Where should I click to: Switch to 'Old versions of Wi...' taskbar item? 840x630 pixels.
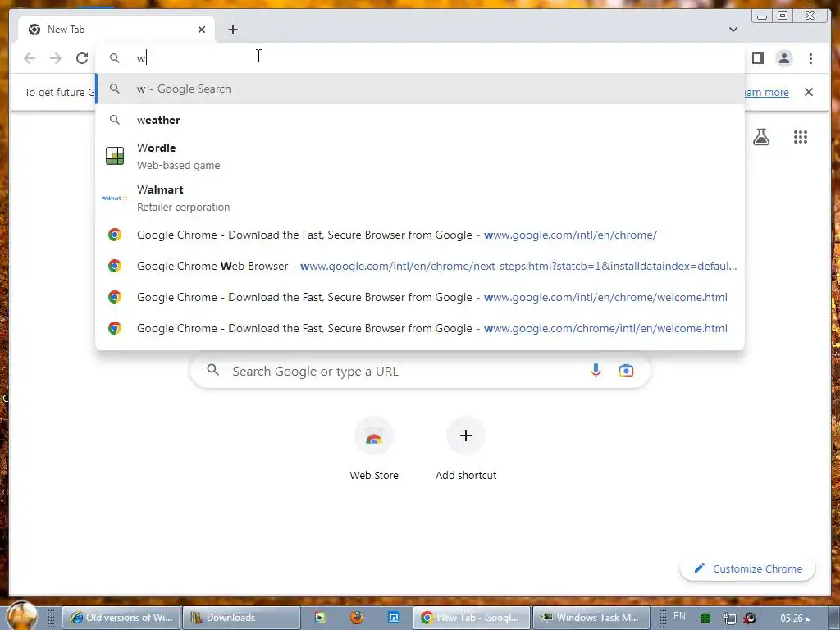point(121,618)
